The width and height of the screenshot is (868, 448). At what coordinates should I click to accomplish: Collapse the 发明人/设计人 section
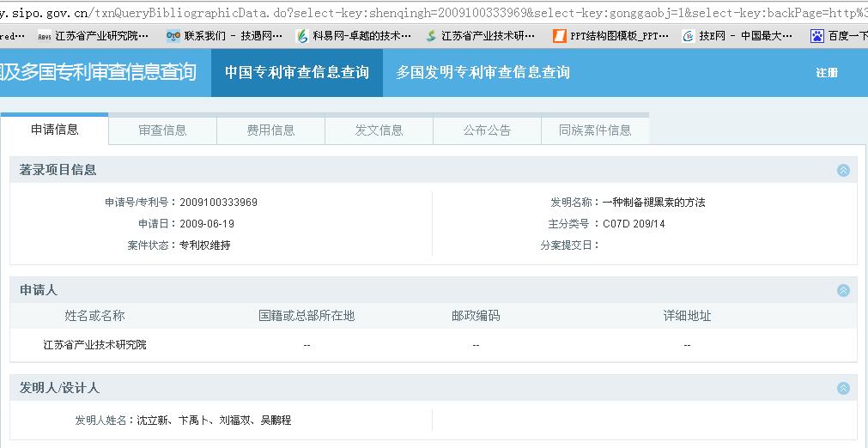pos(843,388)
